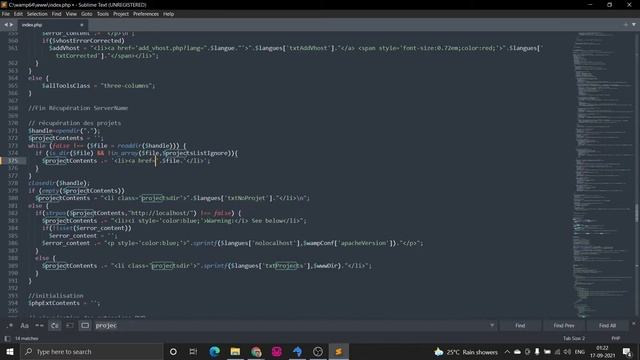The width and height of the screenshot is (640, 360).
Task: Click the '//initialisation' comment line
Action: click(x=56, y=296)
